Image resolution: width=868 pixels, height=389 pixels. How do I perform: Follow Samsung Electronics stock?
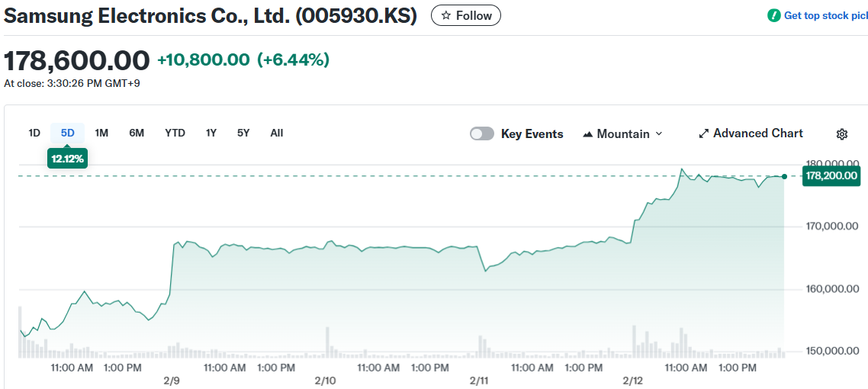465,15
